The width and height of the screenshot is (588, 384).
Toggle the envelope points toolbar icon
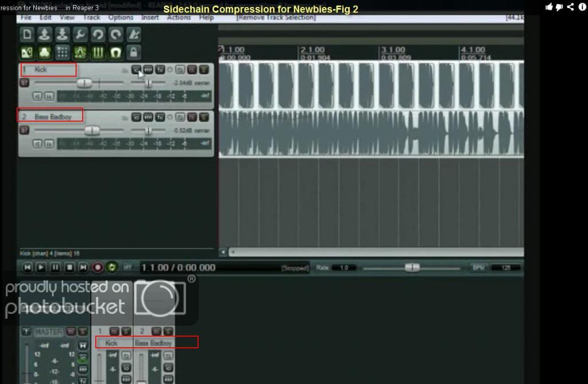coord(80,52)
